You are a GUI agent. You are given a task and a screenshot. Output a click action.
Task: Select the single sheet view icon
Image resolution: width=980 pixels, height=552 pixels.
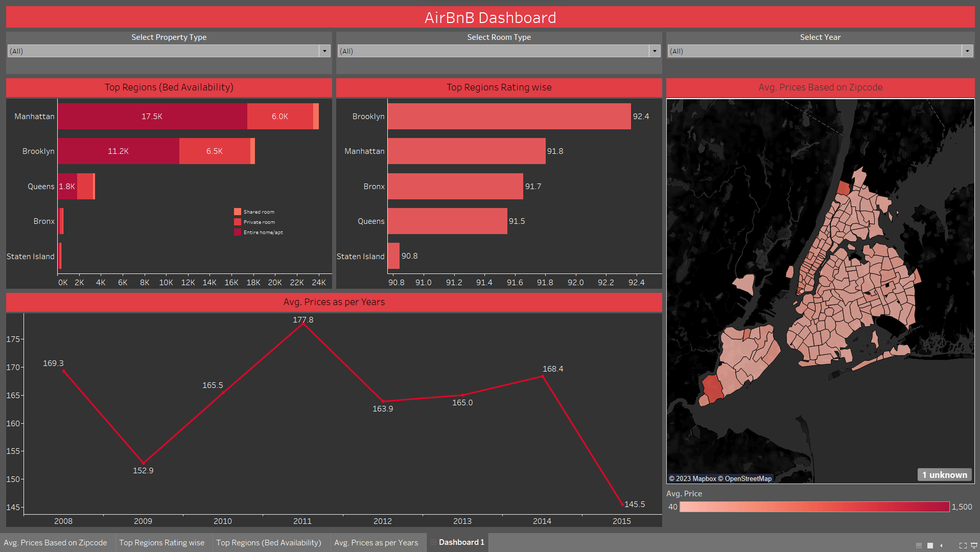tap(930, 545)
